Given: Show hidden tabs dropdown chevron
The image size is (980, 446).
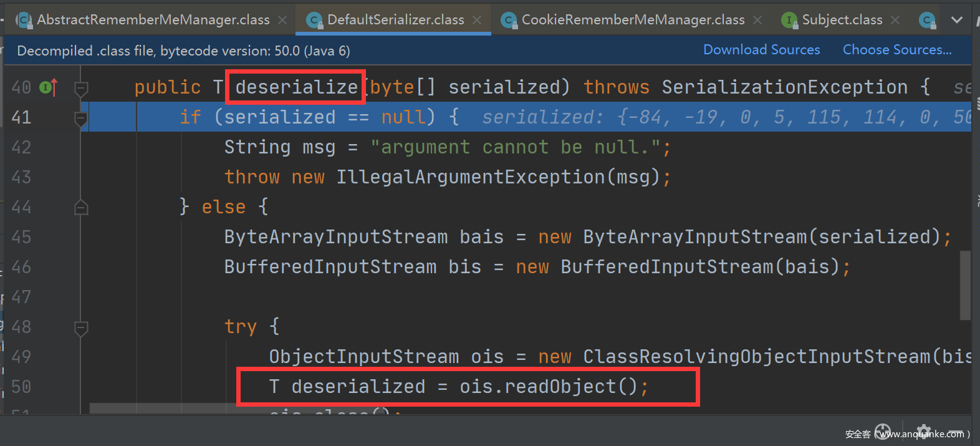Looking at the screenshot, I should 956,20.
